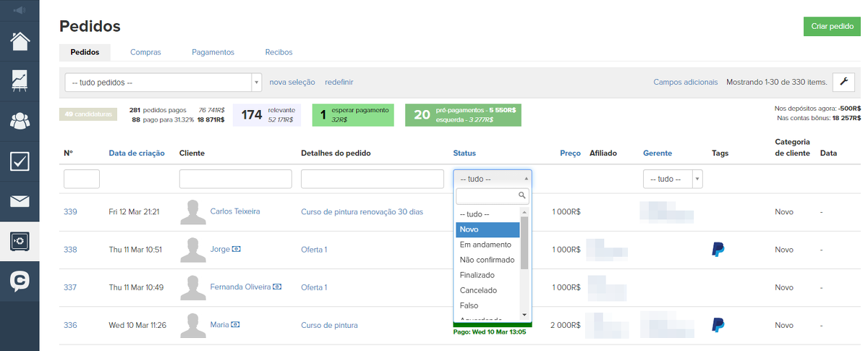The width and height of the screenshot is (868, 351).
Task: Open the chat bubble sidebar icon
Action: coord(20,280)
